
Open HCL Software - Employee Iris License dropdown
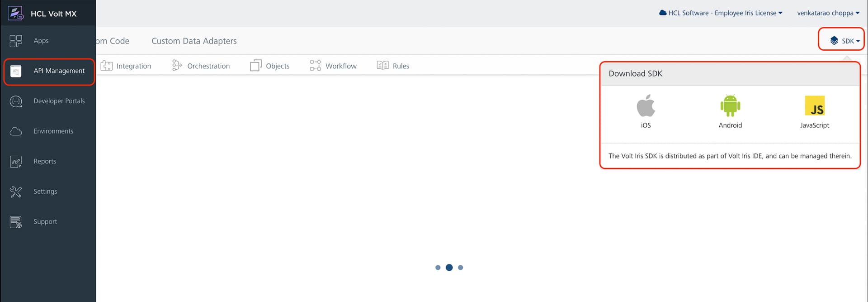pyautogui.click(x=721, y=13)
